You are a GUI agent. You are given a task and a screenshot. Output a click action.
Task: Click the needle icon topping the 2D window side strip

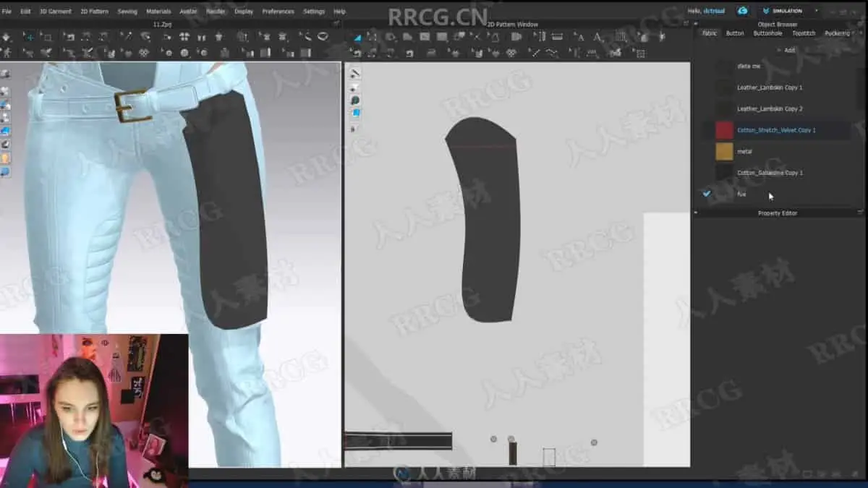click(354, 73)
